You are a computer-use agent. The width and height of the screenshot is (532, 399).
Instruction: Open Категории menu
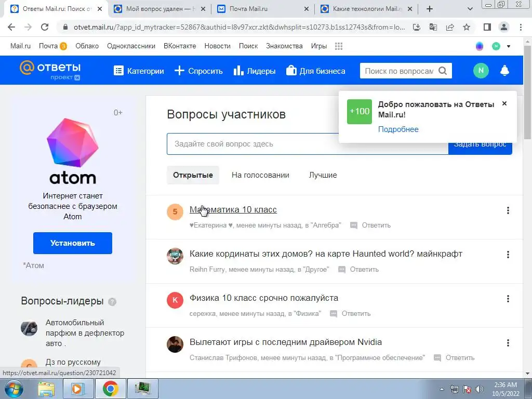[138, 71]
